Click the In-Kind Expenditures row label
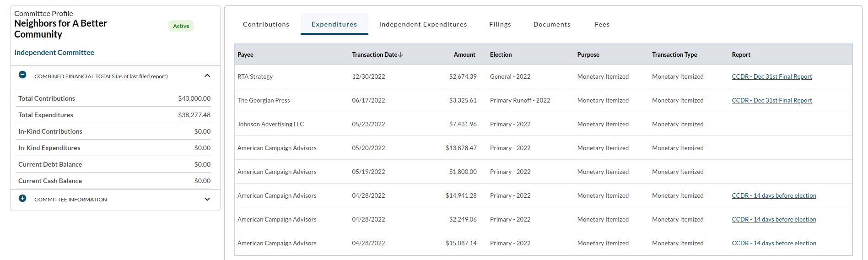Screen dimensions: 868x260 tap(49, 148)
